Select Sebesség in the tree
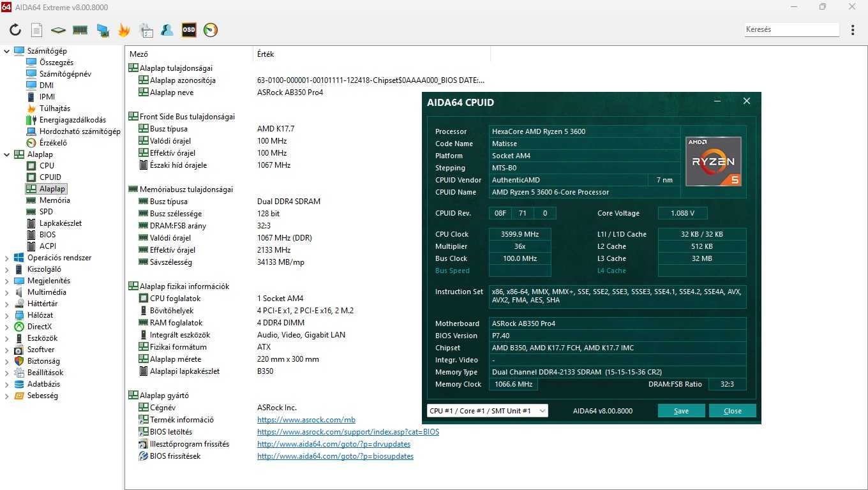The height and width of the screenshot is (490, 868). [42, 396]
